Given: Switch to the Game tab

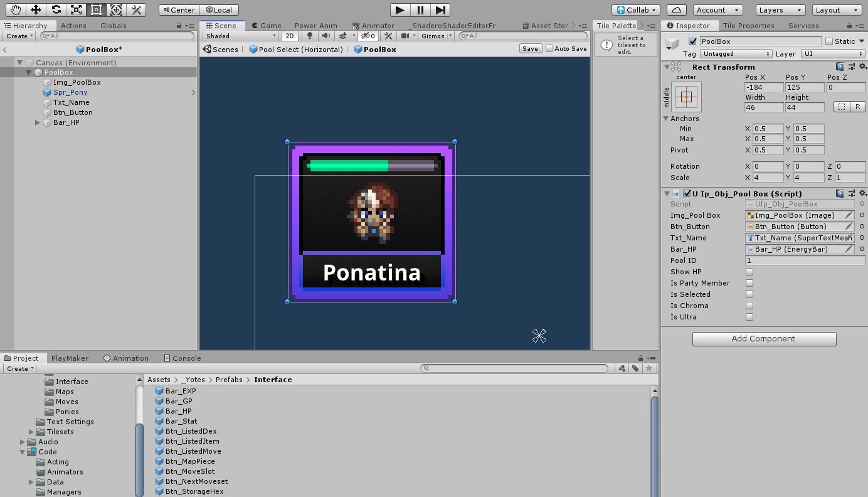Looking at the screenshot, I should (x=267, y=26).
